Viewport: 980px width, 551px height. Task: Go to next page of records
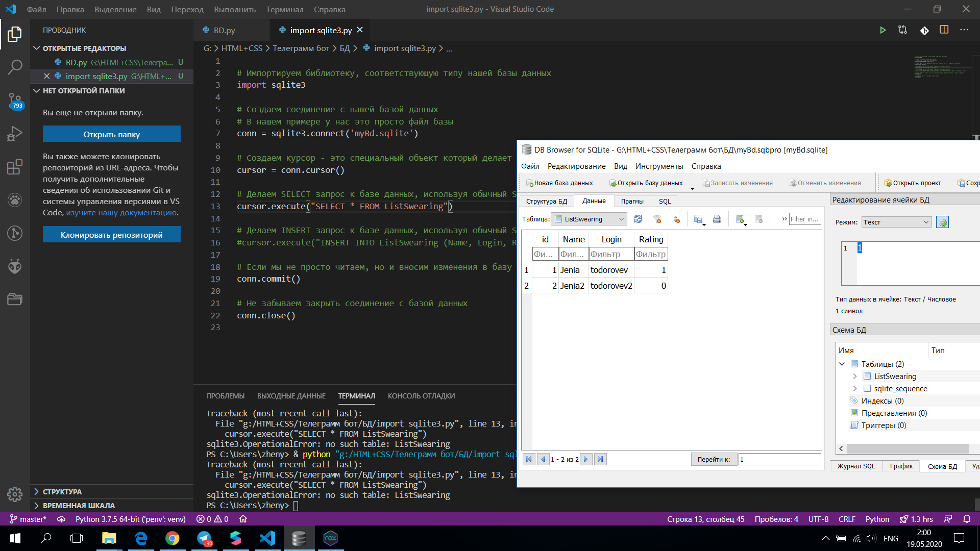(586, 459)
